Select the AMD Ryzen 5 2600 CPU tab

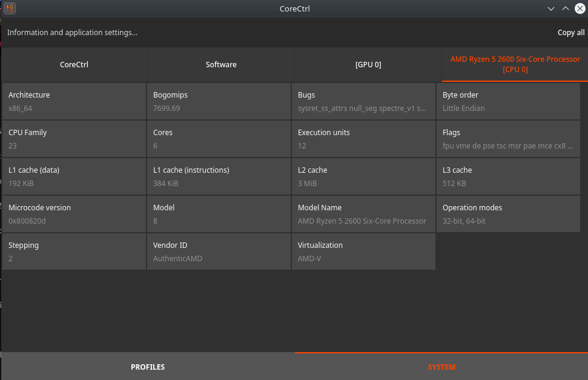[x=515, y=64]
